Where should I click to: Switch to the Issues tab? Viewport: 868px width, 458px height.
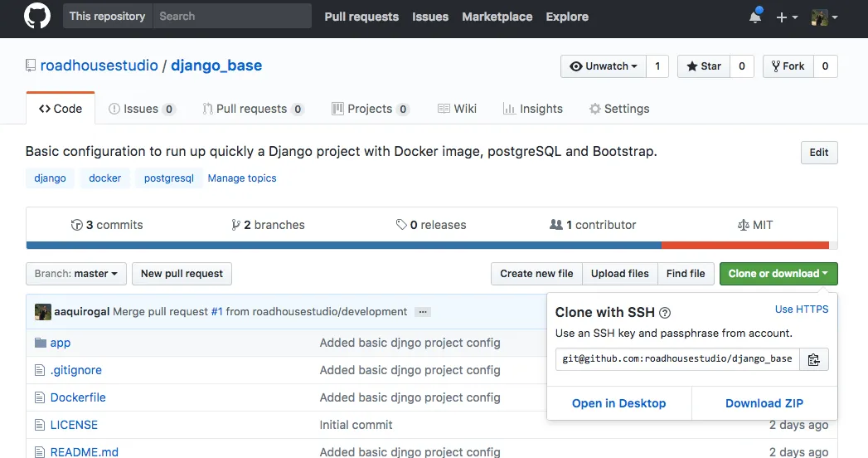coord(142,109)
